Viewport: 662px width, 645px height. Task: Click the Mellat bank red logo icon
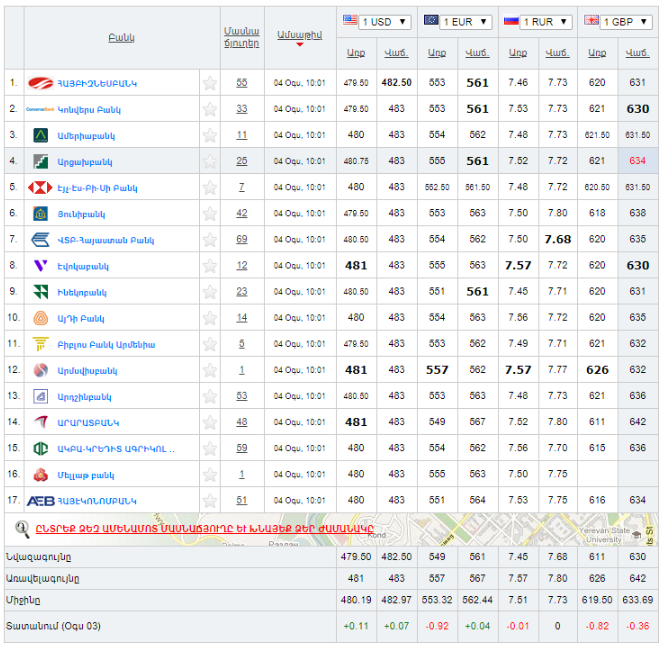(41, 475)
